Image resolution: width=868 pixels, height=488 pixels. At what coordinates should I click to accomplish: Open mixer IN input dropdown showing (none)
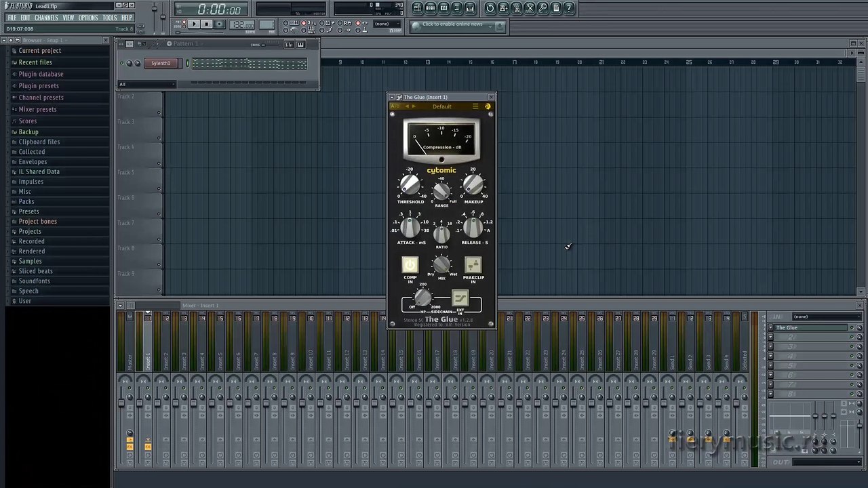827,317
